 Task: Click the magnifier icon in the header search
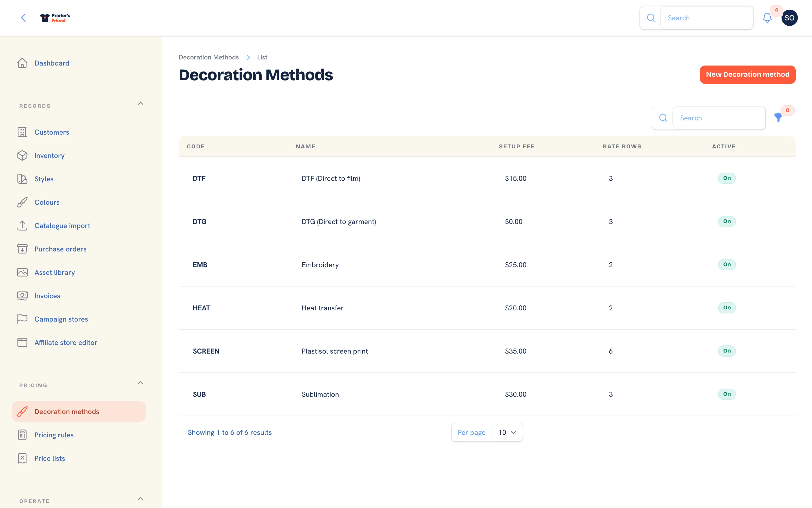click(651, 18)
